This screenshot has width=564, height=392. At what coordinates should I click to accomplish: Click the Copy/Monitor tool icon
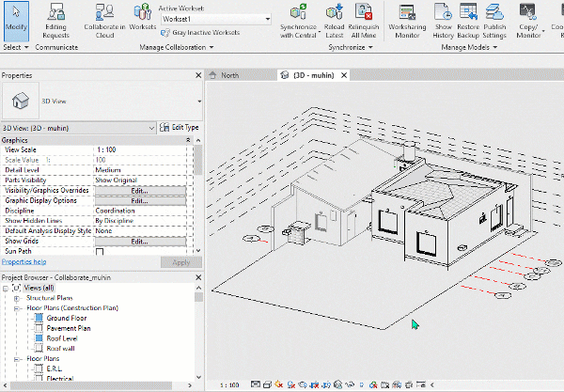coord(527,12)
